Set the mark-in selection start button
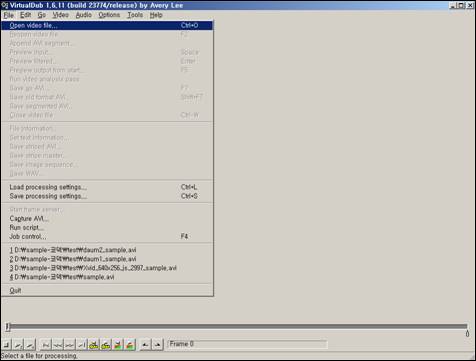This screenshot has width=476, height=361. (145, 344)
